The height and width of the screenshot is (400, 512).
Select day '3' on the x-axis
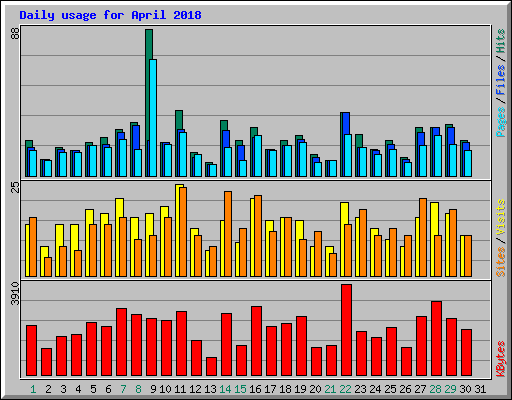pos(63,389)
